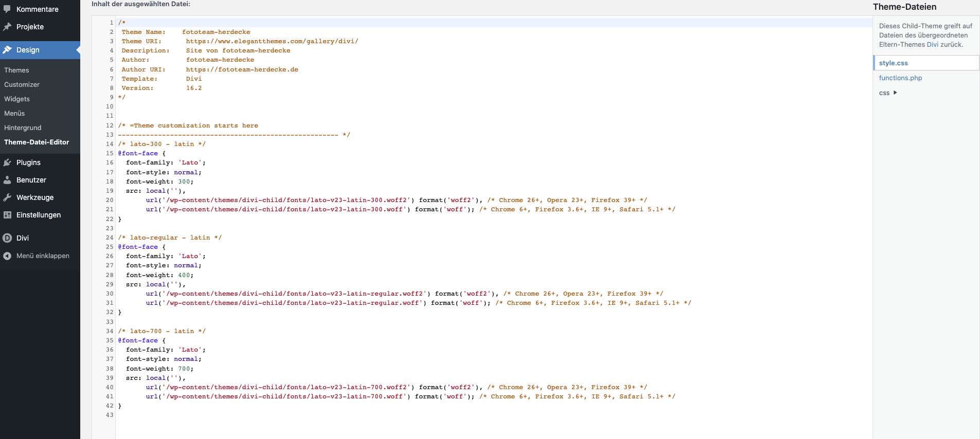This screenshot has width=980, height=439.
Task: Click the Einstellungen sliders icon
Action: tap(7, 215)
